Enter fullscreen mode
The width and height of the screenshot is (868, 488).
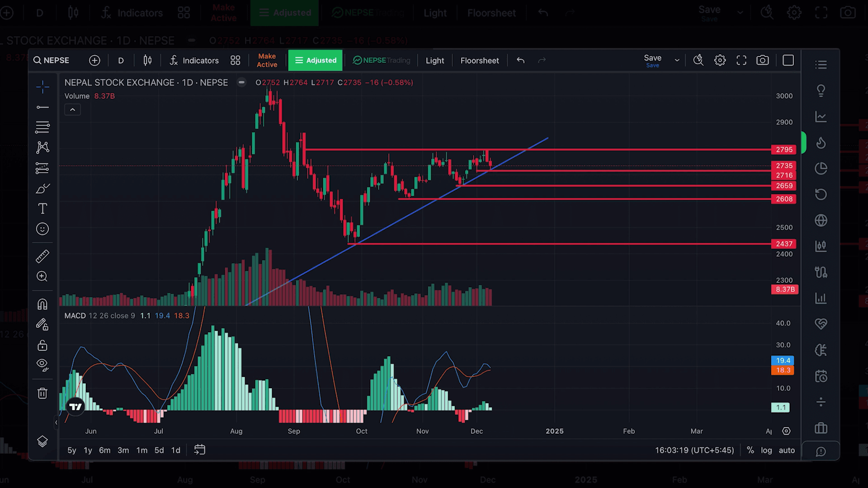pyautogui.click(x=741, y=61)
